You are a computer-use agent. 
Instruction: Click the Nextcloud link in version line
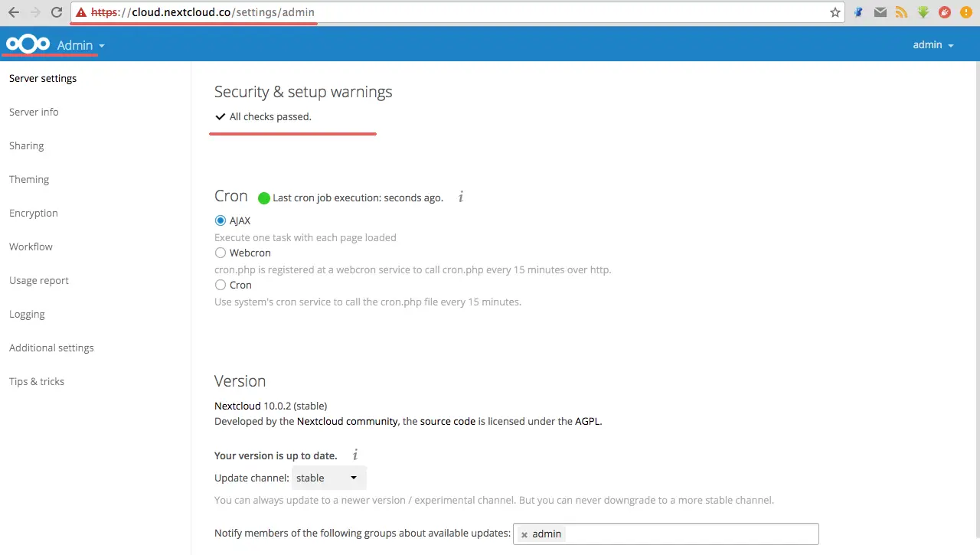pyautogui.click(x=237, y=406)
